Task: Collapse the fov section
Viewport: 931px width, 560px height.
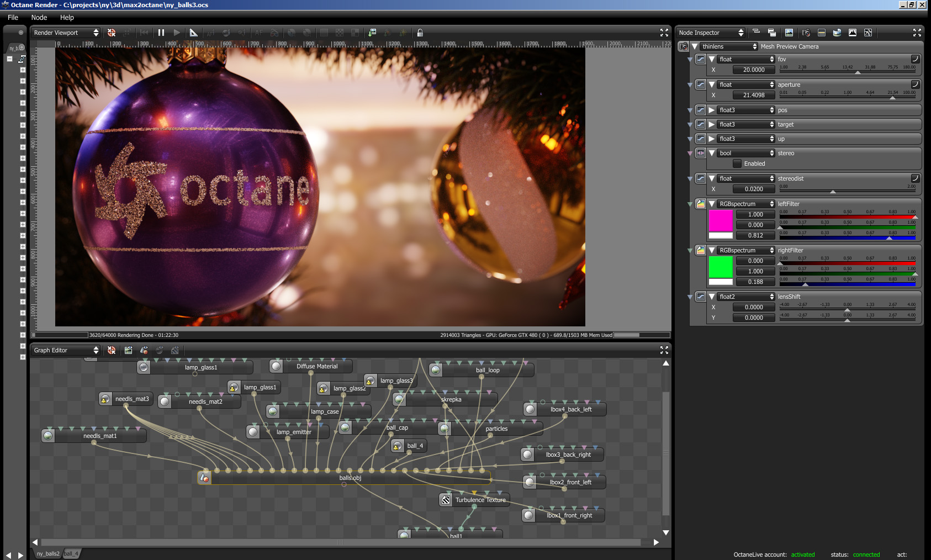Action: [712, 59]
